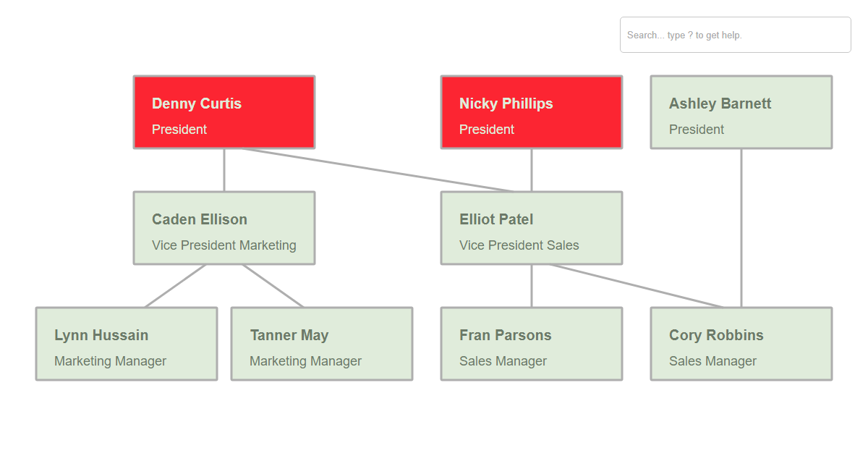Select the Denny Curtis President node

click(224, 112)
